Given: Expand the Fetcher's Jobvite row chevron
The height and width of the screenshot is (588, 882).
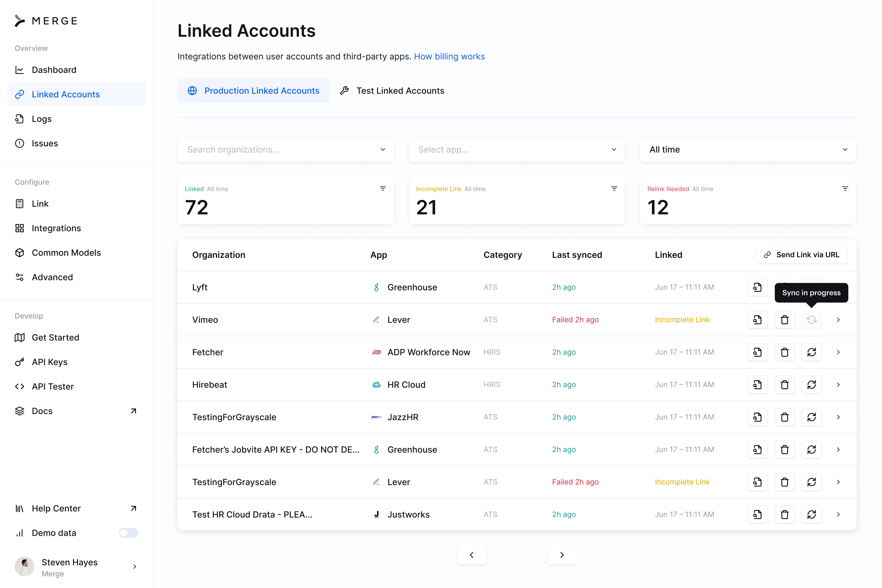Looking at the screenshot, I should click(839, 450).
